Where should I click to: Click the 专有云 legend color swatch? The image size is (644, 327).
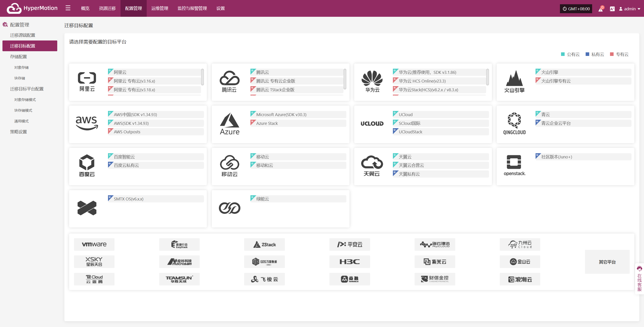(x=612, y=54)
